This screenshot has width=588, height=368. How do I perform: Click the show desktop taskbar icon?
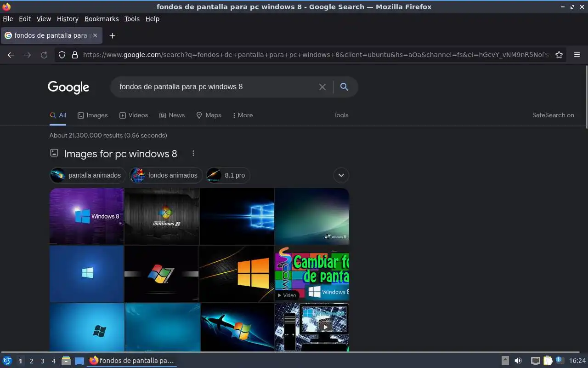coord(79,361)
